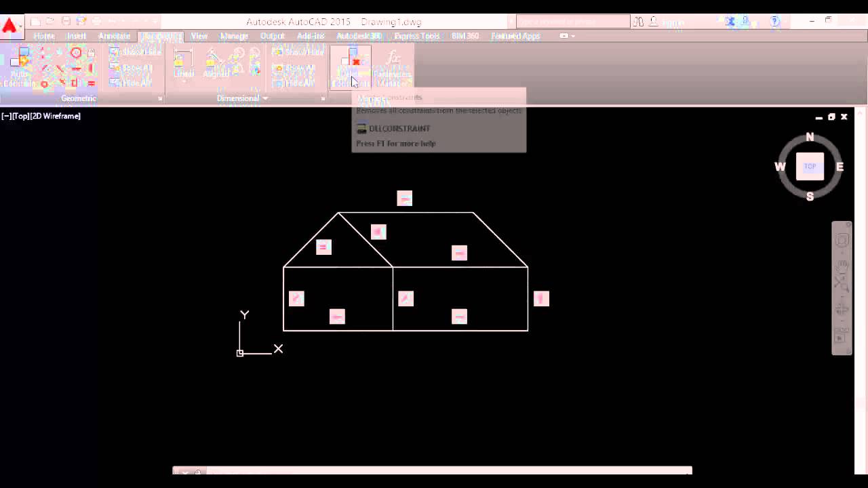868x488 pixels.
Task: Select the Symmetric constraint icon
Action: [x=75, y=83]
